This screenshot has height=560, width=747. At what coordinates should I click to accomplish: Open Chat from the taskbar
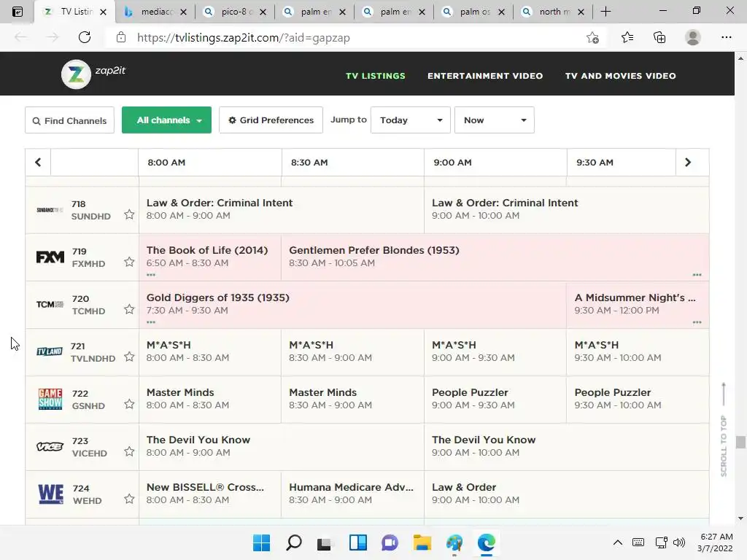[x=390, y=542]
